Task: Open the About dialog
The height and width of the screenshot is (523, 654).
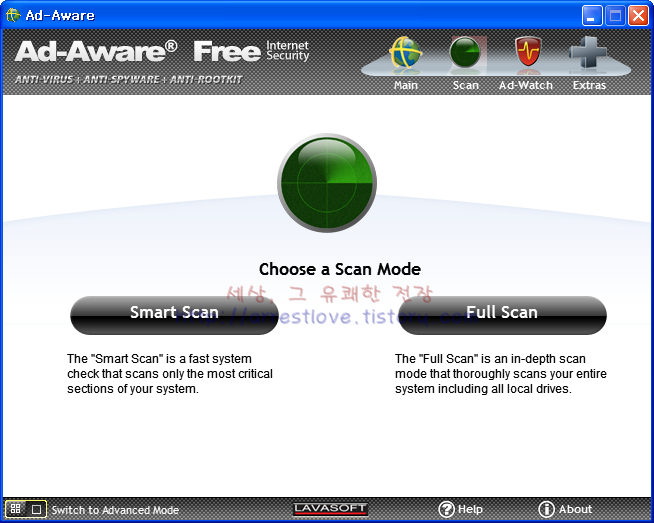Action: point(565,509)
